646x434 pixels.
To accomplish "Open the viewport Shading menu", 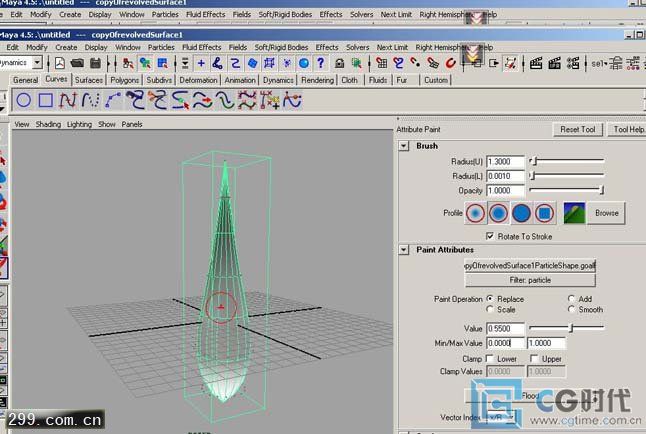I will 48,124.
